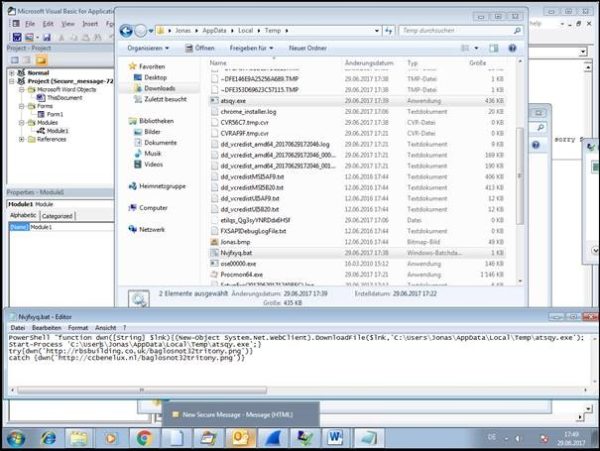Select Nvjfxyq.bat file in list
This screenshot has width=600, height=451.
pos(236,253)
